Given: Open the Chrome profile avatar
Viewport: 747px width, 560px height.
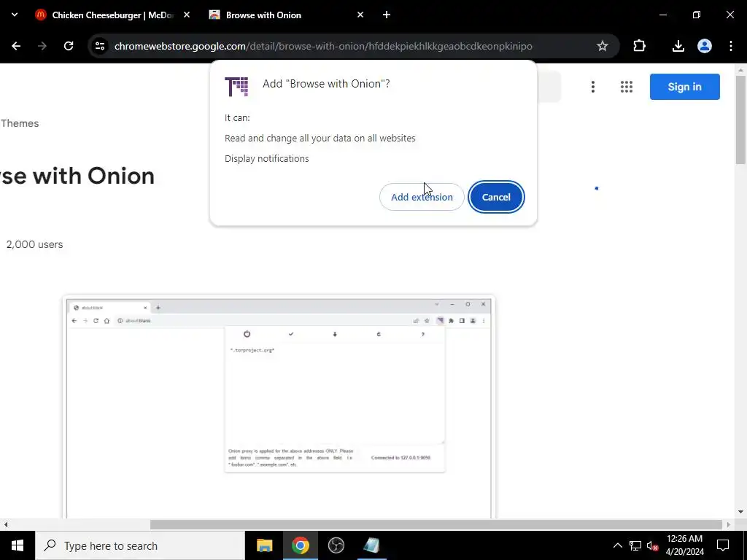Looking at the screenshot, I should pos(705,46).
